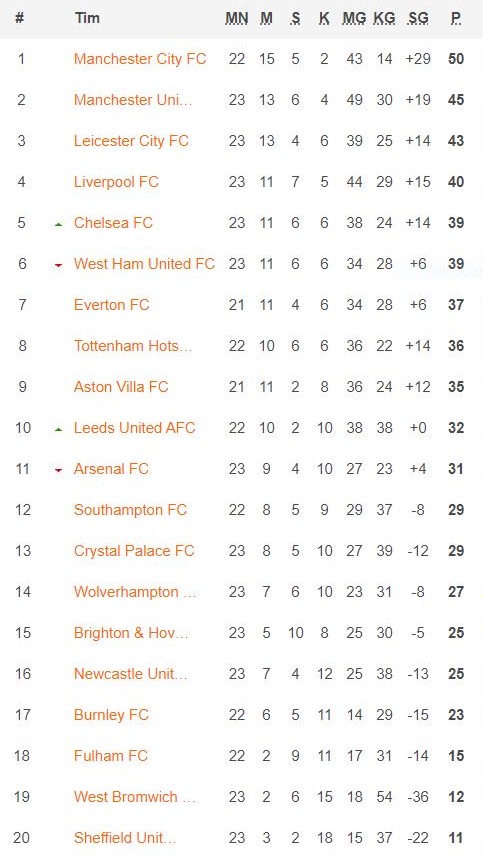Open the Manchester City FC team link

point(140,59)
